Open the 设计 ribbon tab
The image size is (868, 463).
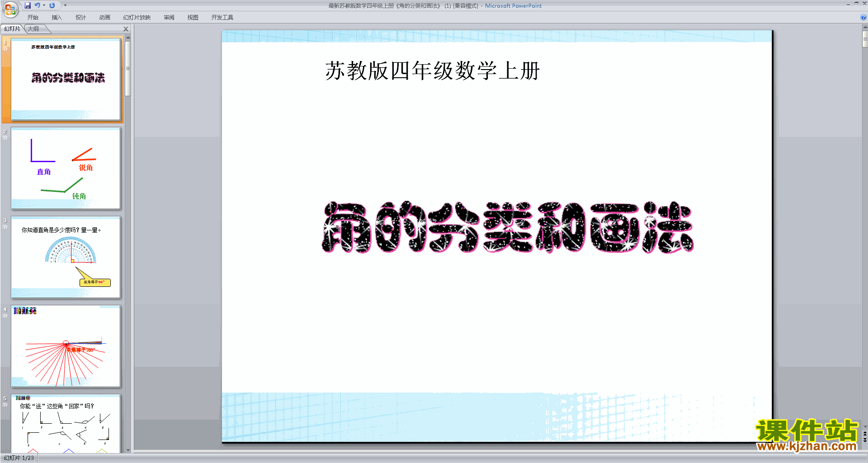point(80,18)
